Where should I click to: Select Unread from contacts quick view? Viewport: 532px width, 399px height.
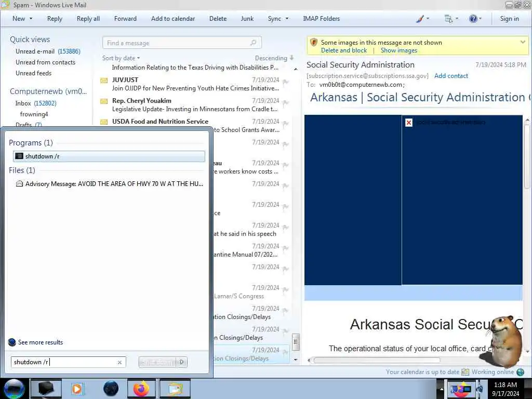point(46,62)
